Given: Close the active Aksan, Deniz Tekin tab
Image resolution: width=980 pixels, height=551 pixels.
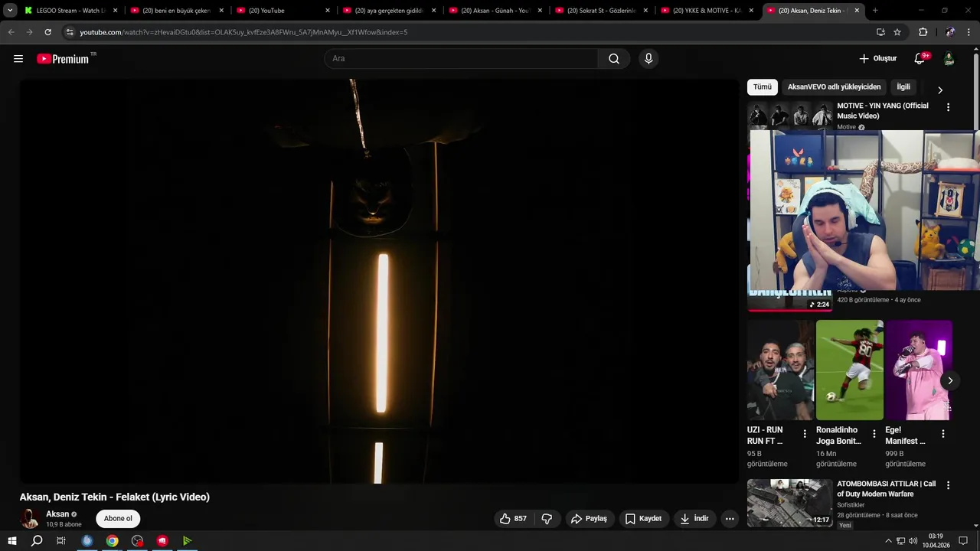Looking at the screenshot, I should [857, 11].
